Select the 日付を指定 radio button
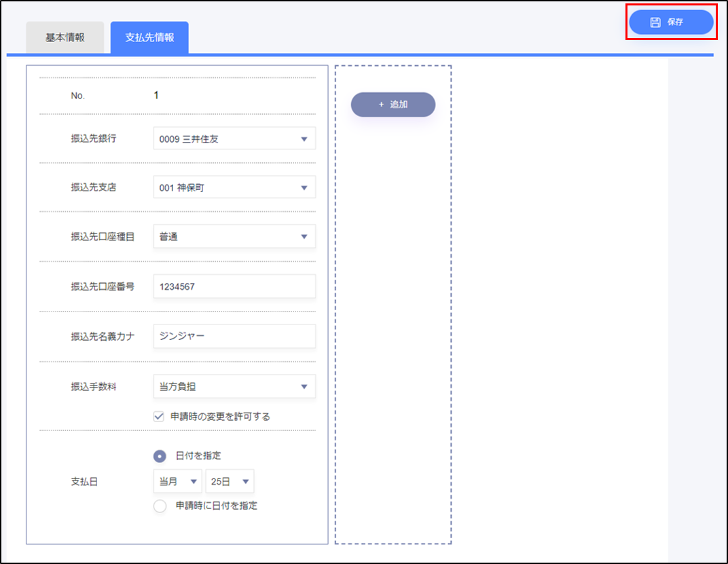Image resolution: width=728 pixels, height=564 pixels. pos(160,456)
